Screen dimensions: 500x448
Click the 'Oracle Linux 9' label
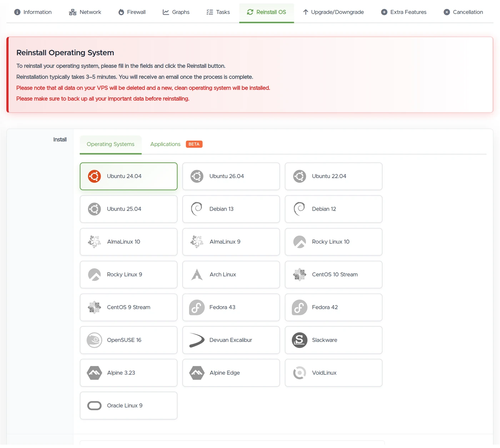coord(125,406)
